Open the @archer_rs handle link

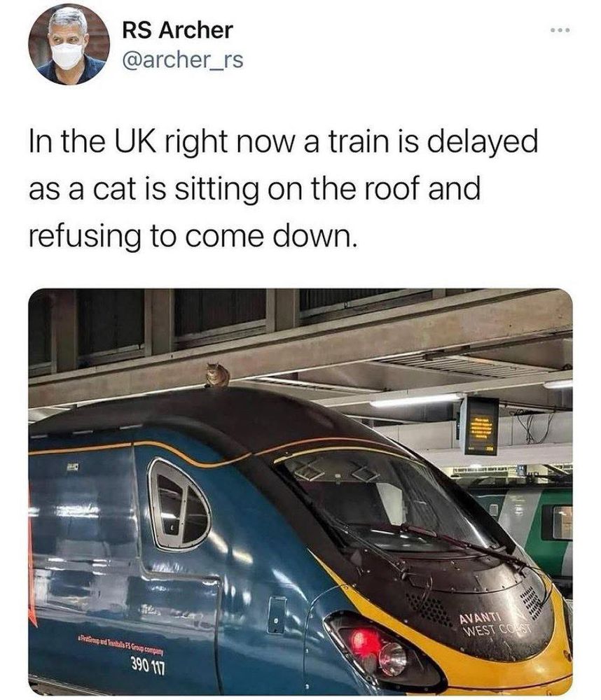pos(183,59)
